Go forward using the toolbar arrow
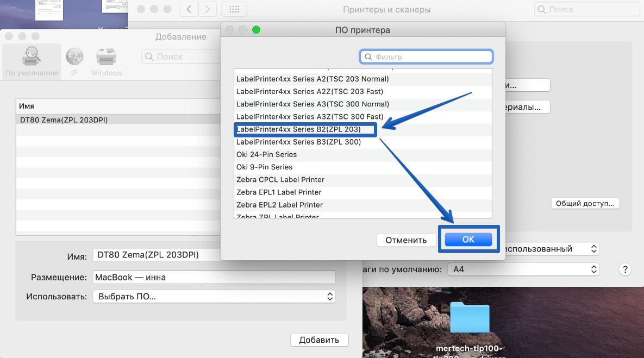Viewport: 644px width, 358px height. coord(206,9)
